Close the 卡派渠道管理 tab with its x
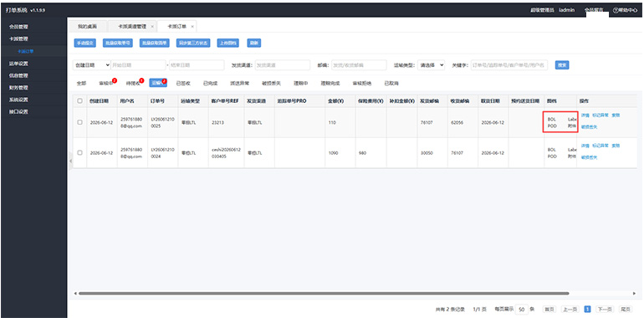The height and width of the screenshot is (318, 644). (x=152, y=26)
